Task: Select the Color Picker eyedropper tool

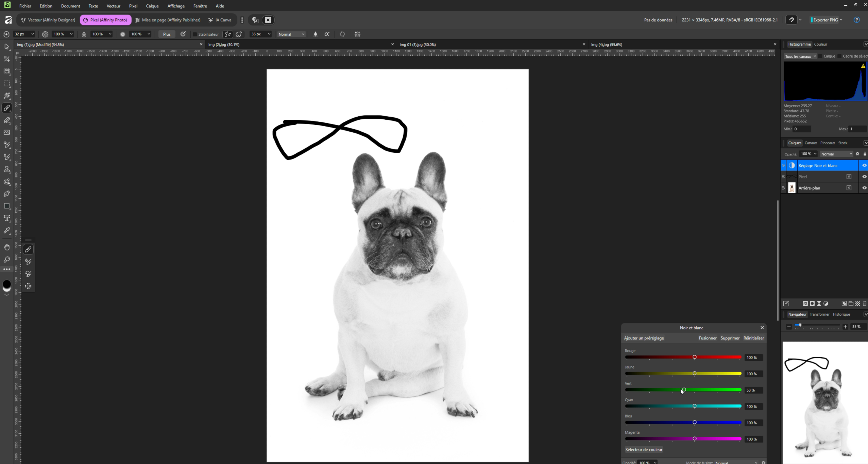Action: pos(7,231)
